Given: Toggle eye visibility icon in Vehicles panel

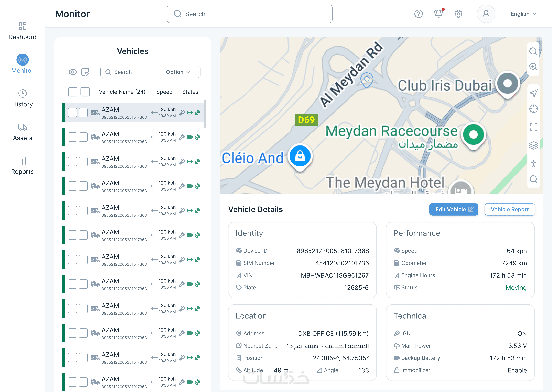Looking at the screenshot, I should click(73, 72).
